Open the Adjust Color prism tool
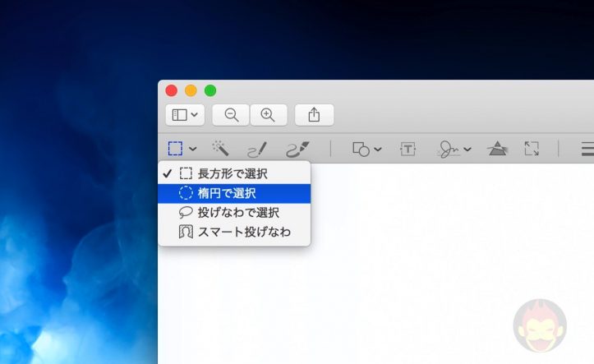This screenshot has height=364, width=594. [497, 149]
